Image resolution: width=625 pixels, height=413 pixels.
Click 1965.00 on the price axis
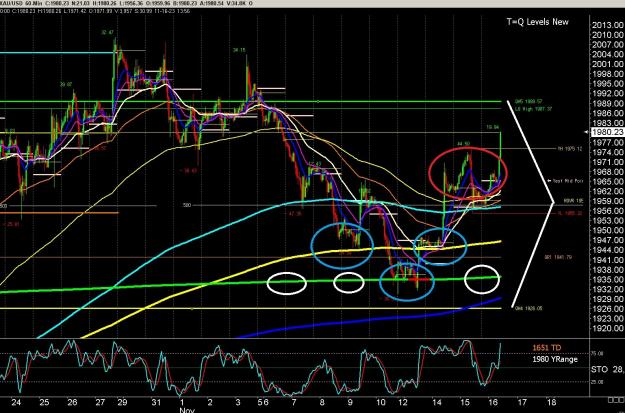[608, 181]
